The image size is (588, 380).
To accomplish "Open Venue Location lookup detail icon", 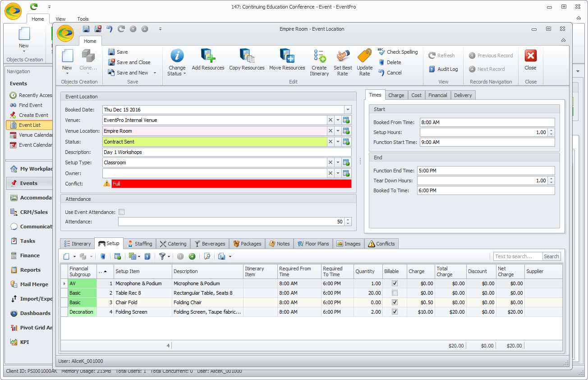I will (346, 131).
